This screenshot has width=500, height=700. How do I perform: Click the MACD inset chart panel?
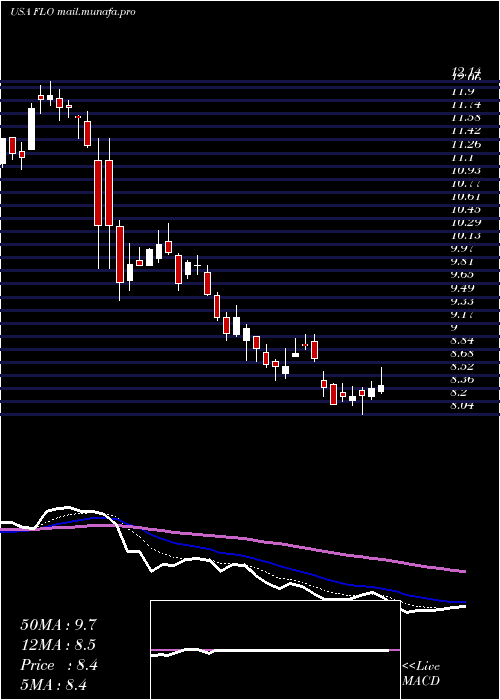click(x=275, y=650)
